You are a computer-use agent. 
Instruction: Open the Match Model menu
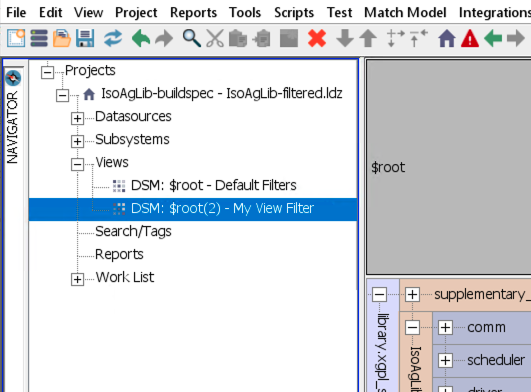coord(405,13)
